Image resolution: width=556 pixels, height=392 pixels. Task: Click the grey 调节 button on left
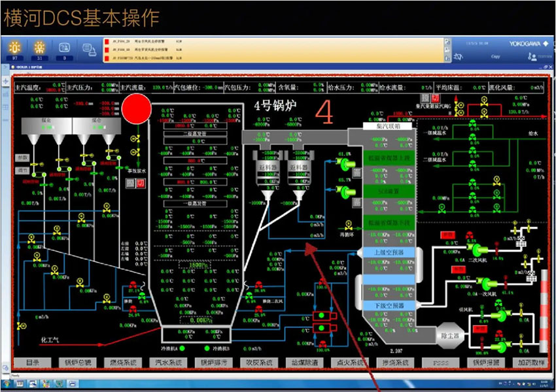pos(22,171)
